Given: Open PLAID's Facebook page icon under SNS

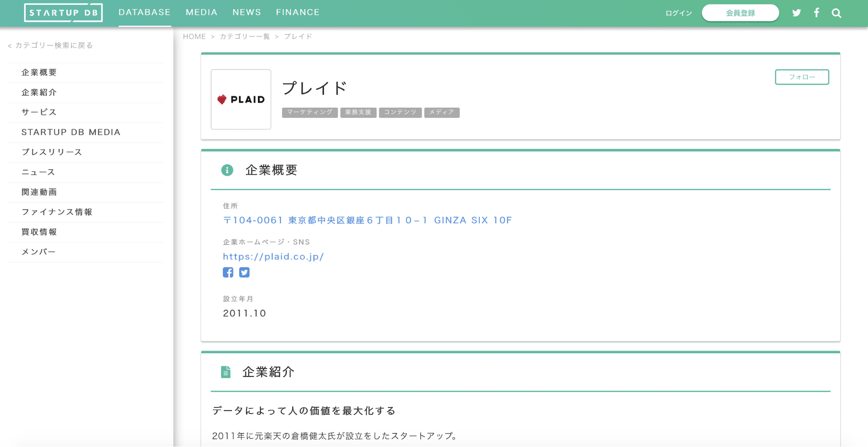Looking at the screenshot, I should coord(228,272).
